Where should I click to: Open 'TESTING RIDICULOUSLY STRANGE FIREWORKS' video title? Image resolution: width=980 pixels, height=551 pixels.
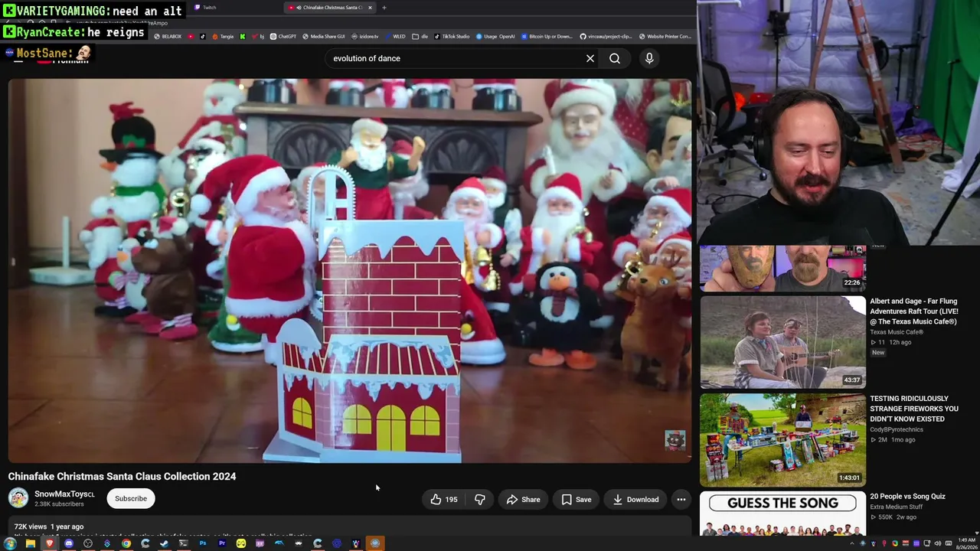click(914, 409)
